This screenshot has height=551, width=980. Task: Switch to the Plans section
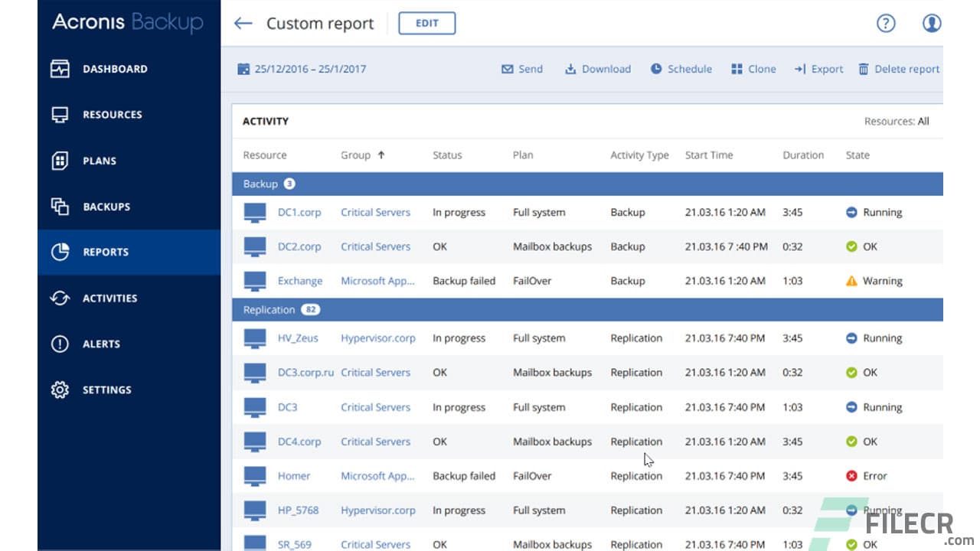tap(99, 161)
